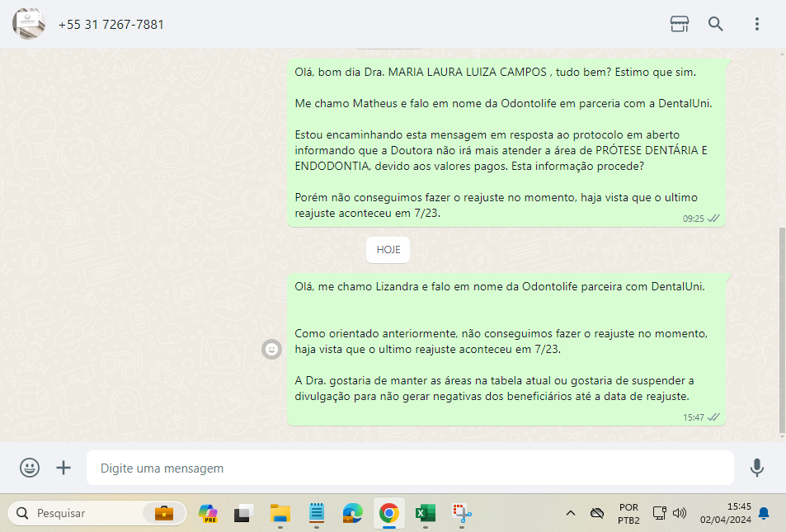Image resolution: width=786 pixels, height=532 pixels.
Task: Click the chat scrollbar thumb
Action: (782, 331)
